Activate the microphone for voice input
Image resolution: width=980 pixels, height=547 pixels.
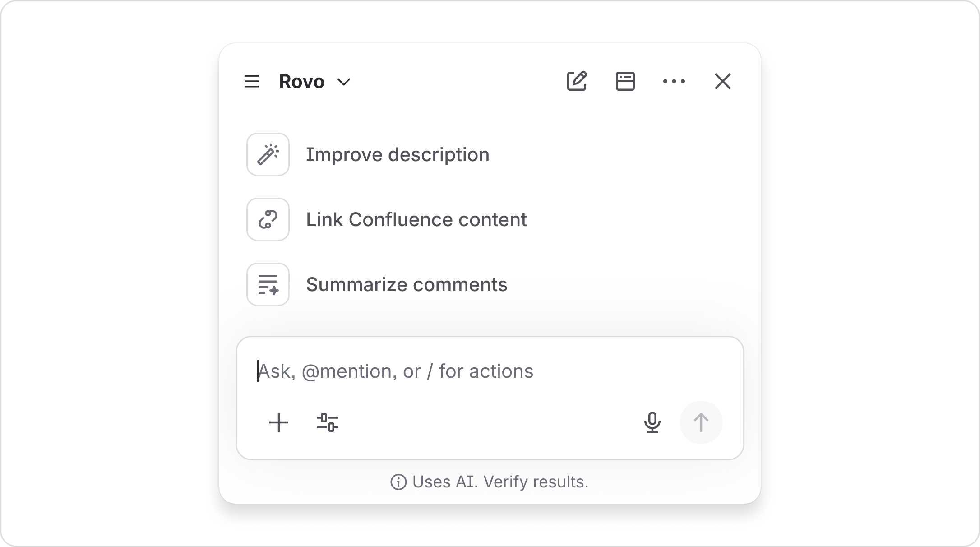[653, 423]
